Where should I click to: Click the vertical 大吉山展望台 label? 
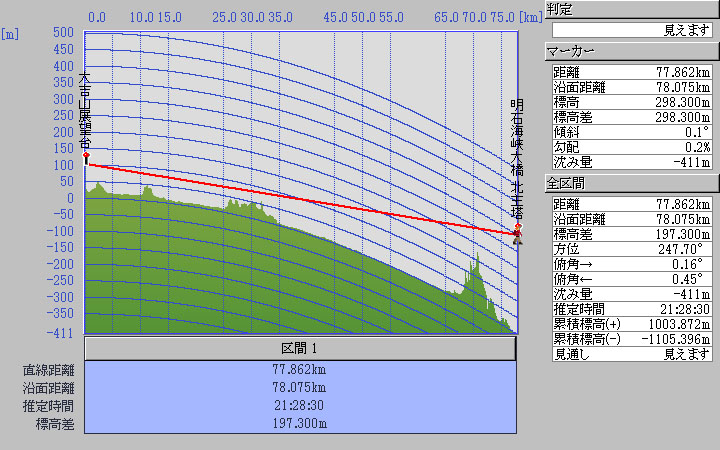[85, 111]
